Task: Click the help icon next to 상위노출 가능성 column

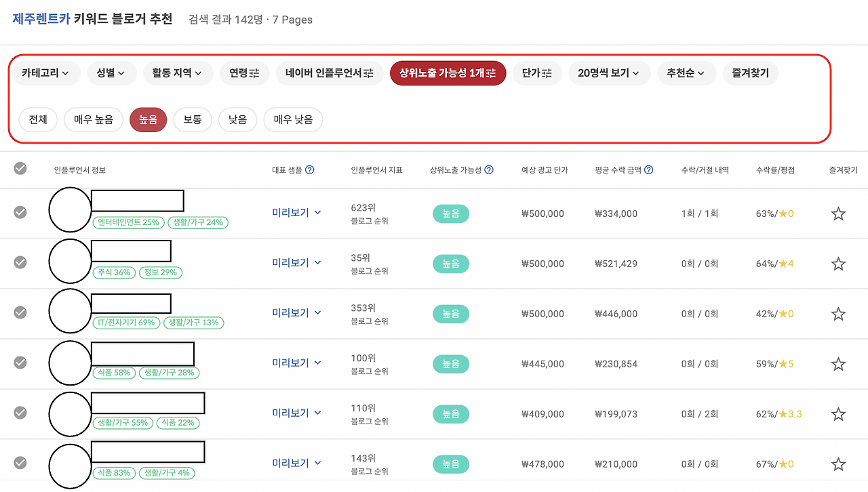Action: coord(490,170)
